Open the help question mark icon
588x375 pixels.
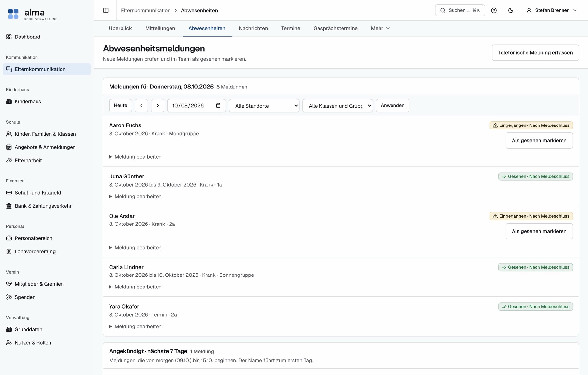pos(494,10)
